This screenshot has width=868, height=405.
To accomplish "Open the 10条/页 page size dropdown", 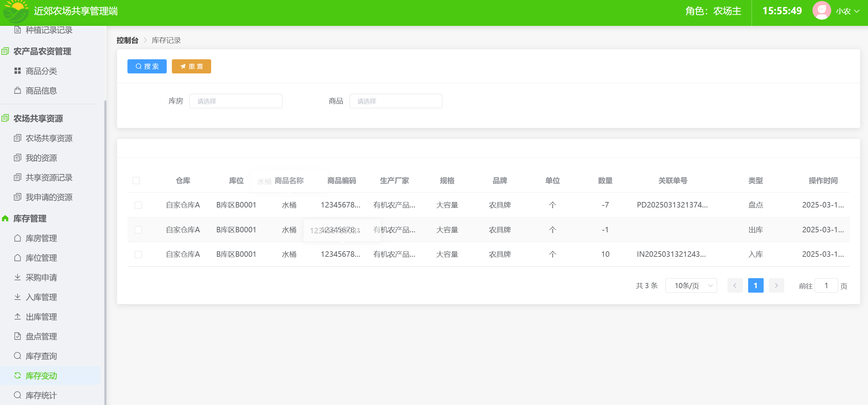I will (x=691, y=285).
